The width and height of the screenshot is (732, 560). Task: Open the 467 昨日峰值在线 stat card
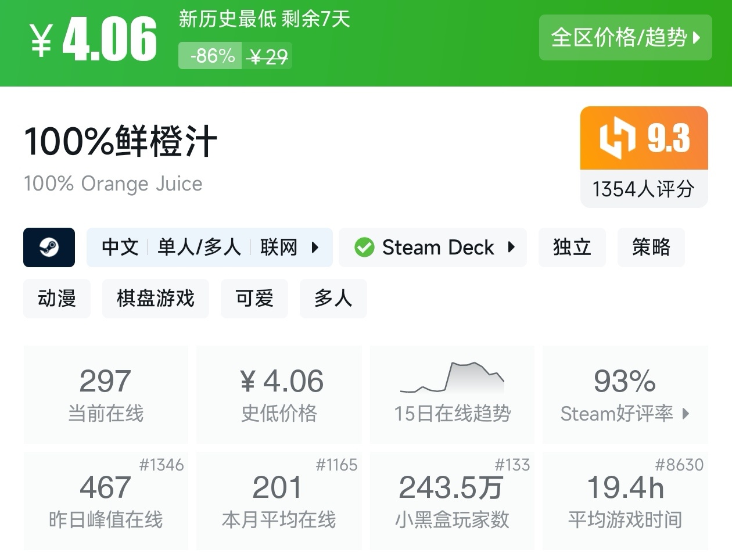point(106,501)
